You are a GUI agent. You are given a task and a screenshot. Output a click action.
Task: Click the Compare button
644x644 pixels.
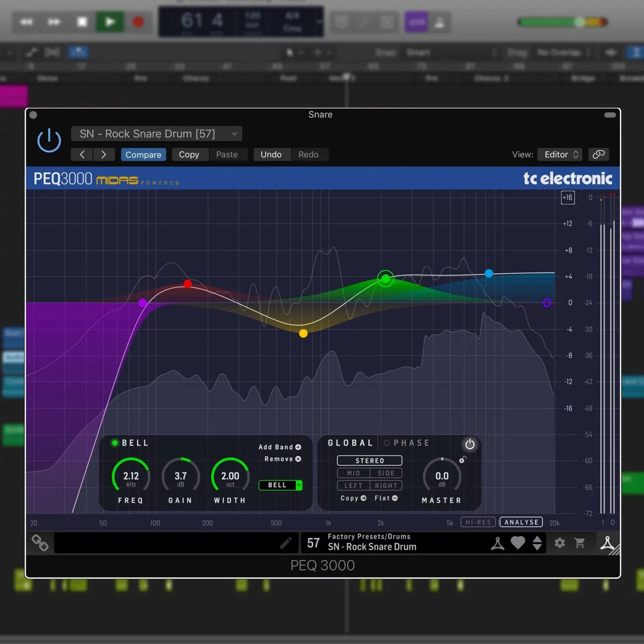(143, 155)
